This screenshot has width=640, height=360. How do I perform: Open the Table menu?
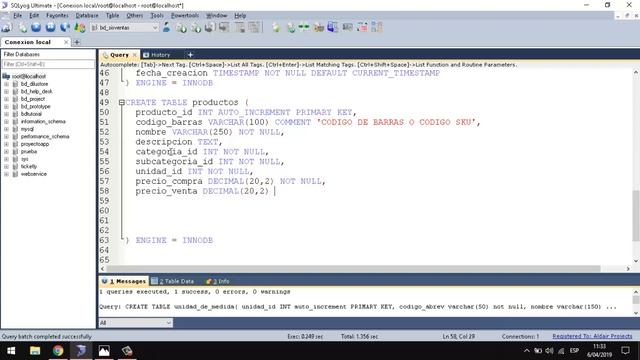tap(112, 16)
